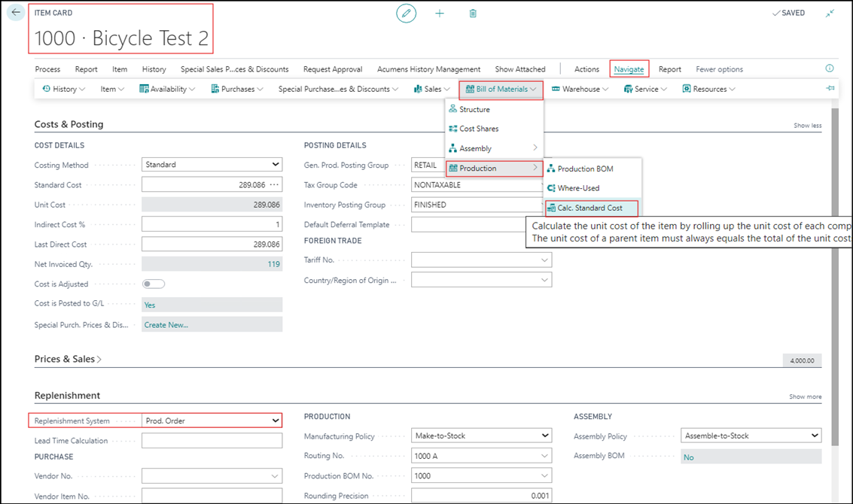Open the Navigate tab
853x504 pixels.
coord(629,69)
